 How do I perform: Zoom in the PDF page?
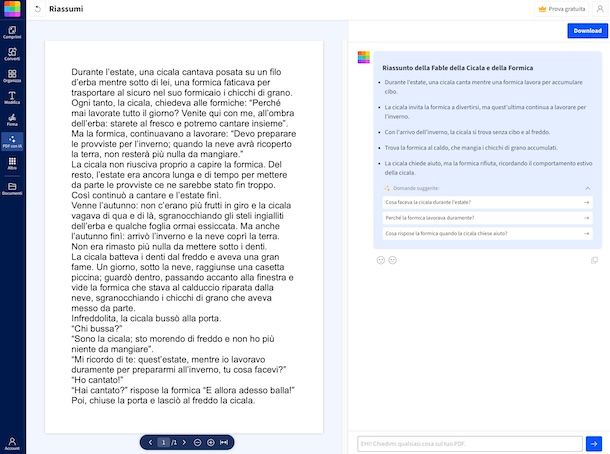(x=210, y=442)
